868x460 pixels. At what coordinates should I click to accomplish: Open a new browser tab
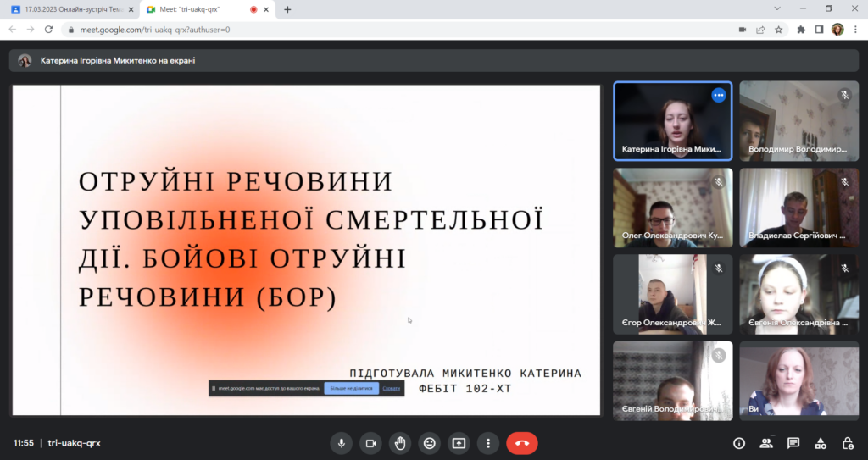click(x=287, y=9)
